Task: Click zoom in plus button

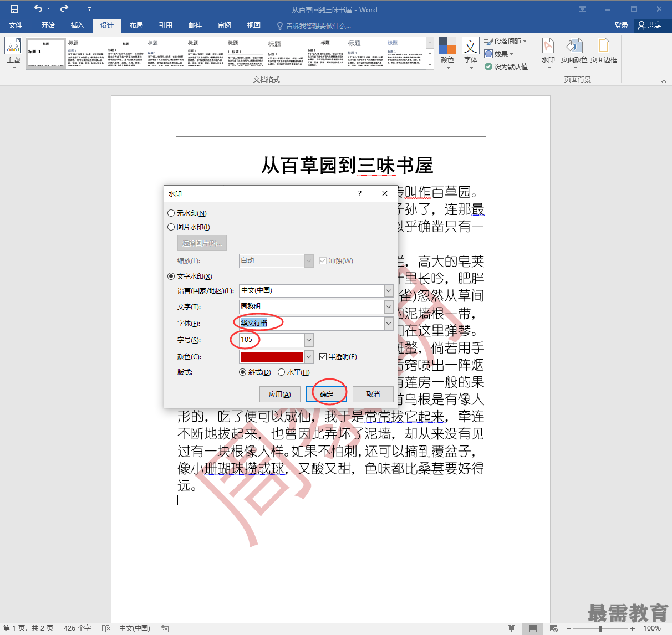Action: (x=633, y=629)
